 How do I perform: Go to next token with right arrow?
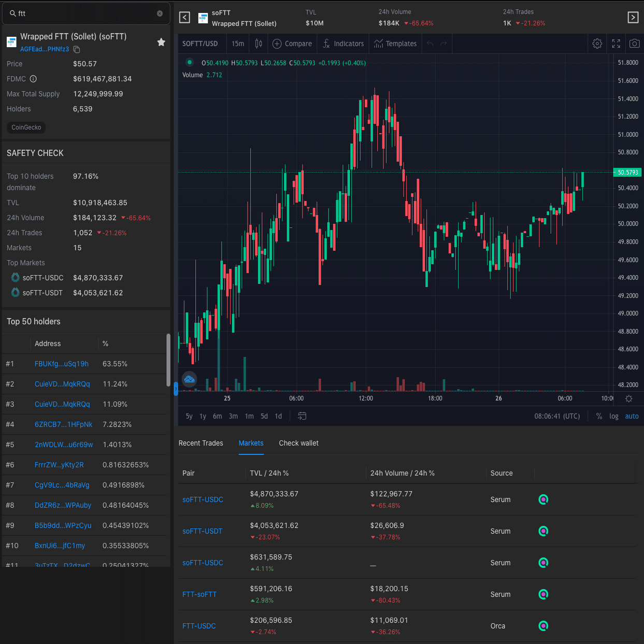coord(633,18)
